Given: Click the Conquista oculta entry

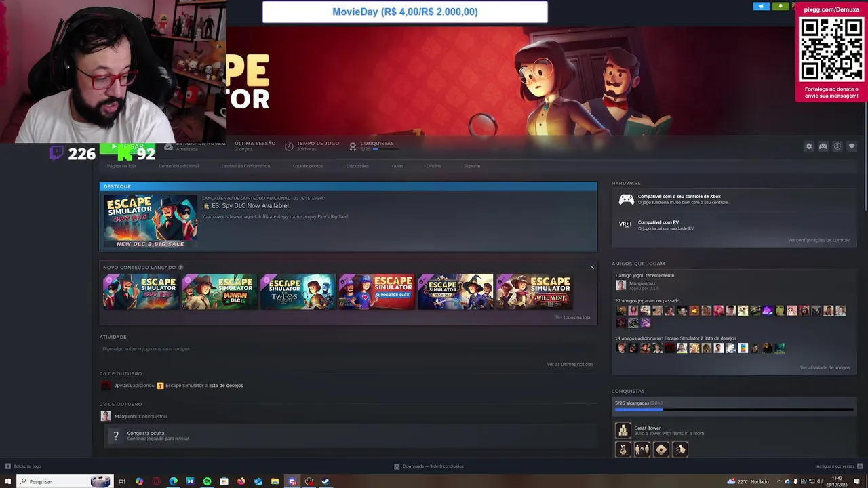Looking at the screenshot, I should (351, 436).
